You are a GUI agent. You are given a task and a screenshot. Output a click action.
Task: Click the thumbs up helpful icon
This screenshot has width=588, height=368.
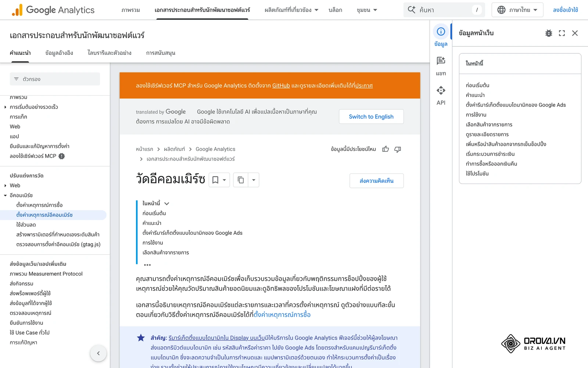386,149
